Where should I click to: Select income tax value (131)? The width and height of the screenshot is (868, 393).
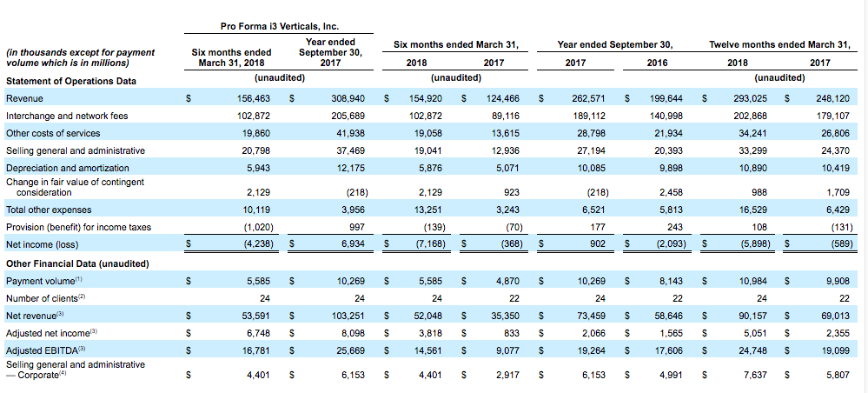(840, 227)
